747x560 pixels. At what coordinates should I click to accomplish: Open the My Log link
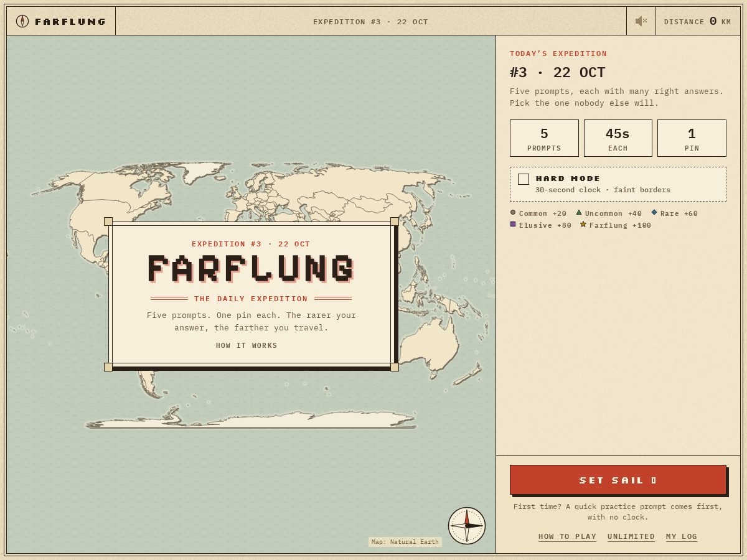pyautogui.click(x=682, y=536)
